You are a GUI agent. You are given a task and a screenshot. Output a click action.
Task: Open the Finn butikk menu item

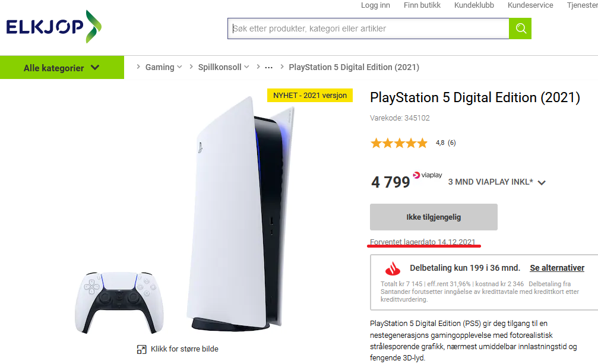coord(422,5)
